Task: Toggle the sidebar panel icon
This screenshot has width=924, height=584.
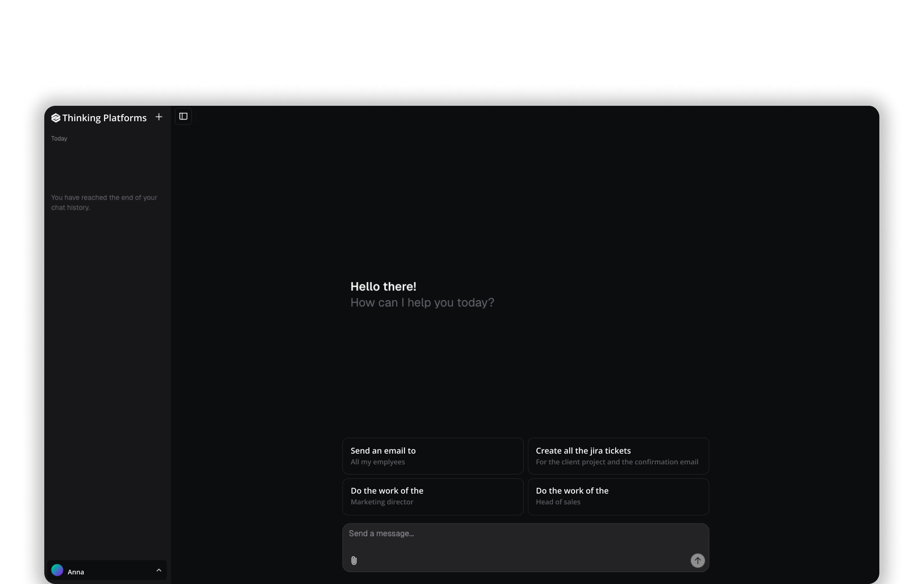Action: (183, 116)
